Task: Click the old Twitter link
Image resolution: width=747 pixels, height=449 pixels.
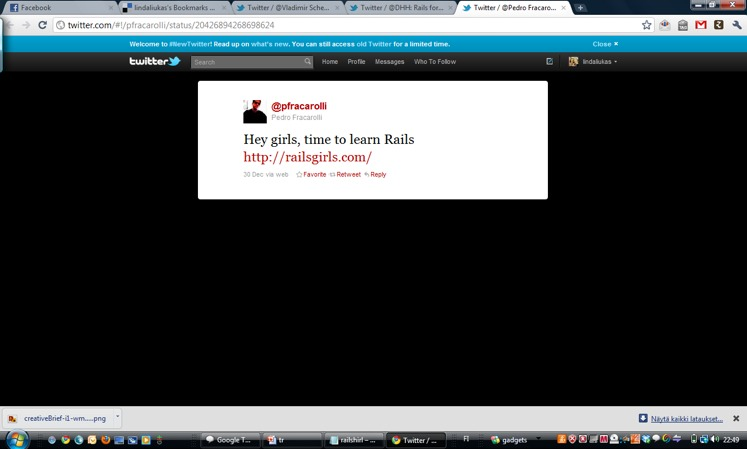Action: click(374, 44)
